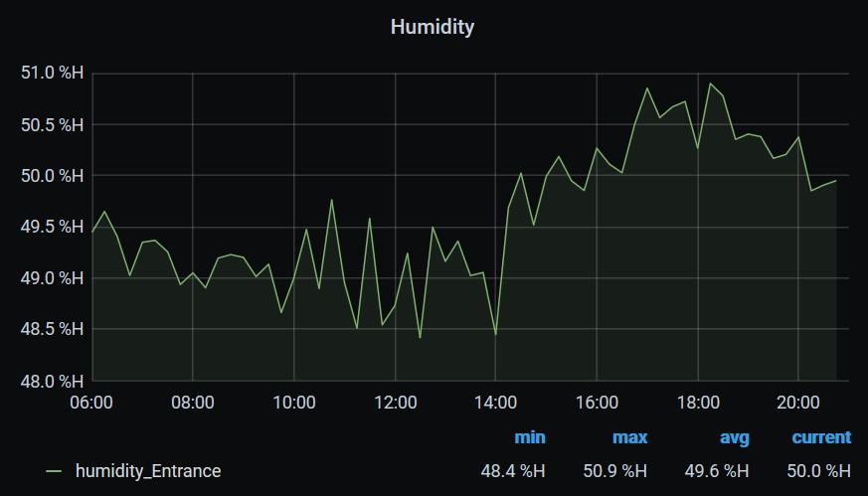Click the 50.0 %H y-axis label

click(51, 176)
